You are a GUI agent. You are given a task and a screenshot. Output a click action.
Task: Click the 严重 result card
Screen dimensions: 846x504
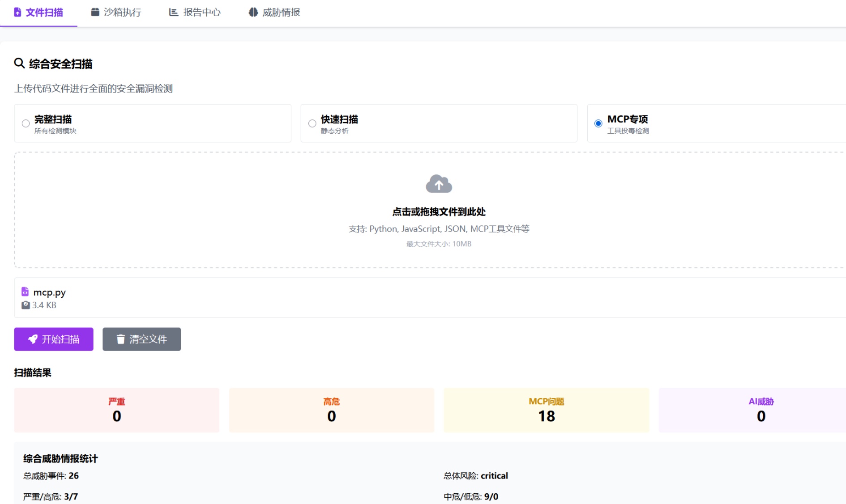(116, 410)
